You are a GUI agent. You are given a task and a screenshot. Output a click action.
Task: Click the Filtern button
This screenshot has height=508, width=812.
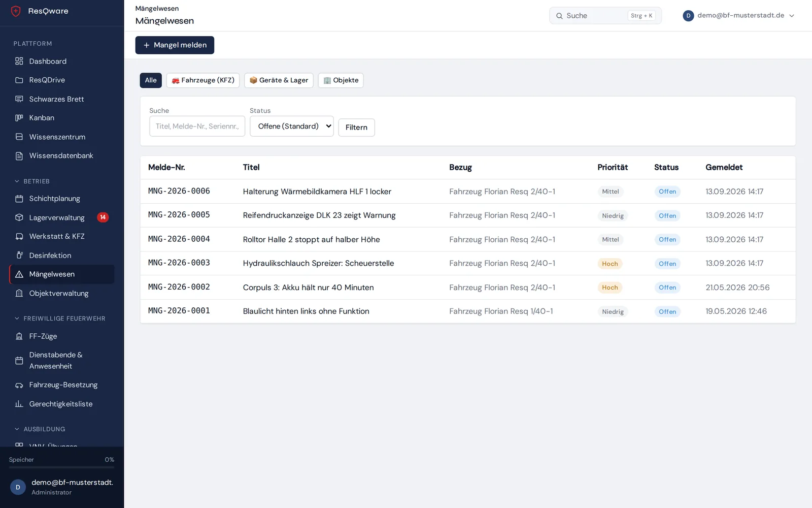pos(356,128)
